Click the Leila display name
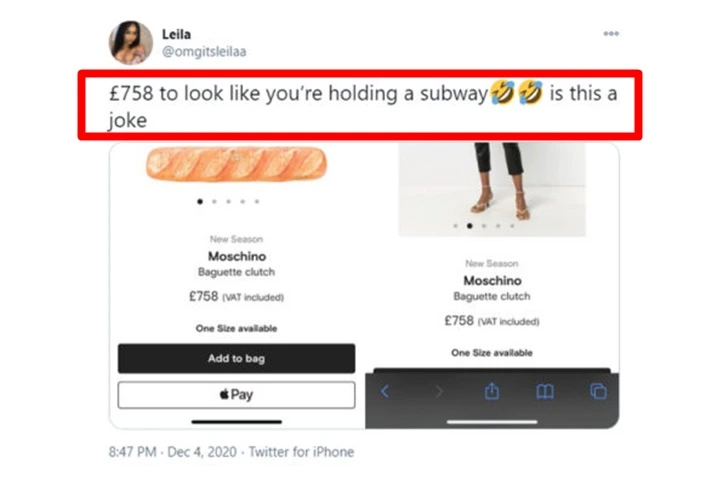 [x=176, y=33]
